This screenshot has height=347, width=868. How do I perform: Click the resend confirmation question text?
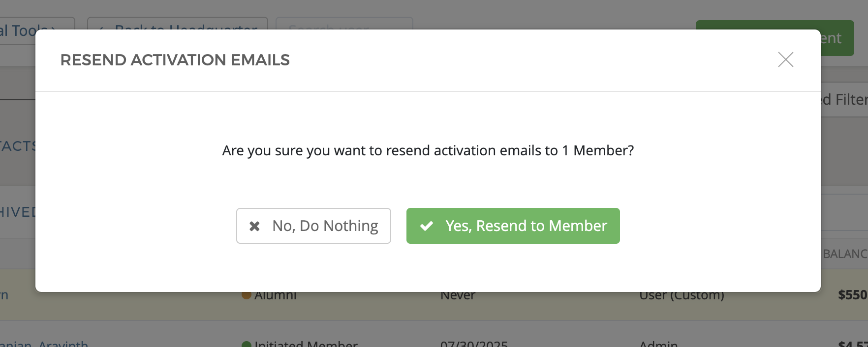[428, 150]
